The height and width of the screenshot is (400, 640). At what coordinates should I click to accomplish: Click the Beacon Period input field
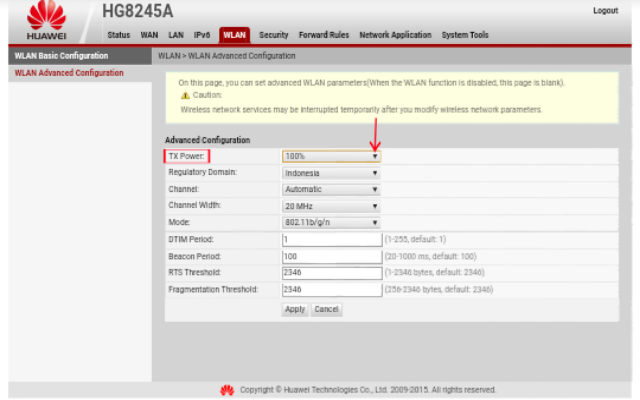click(x=332, y=257)
